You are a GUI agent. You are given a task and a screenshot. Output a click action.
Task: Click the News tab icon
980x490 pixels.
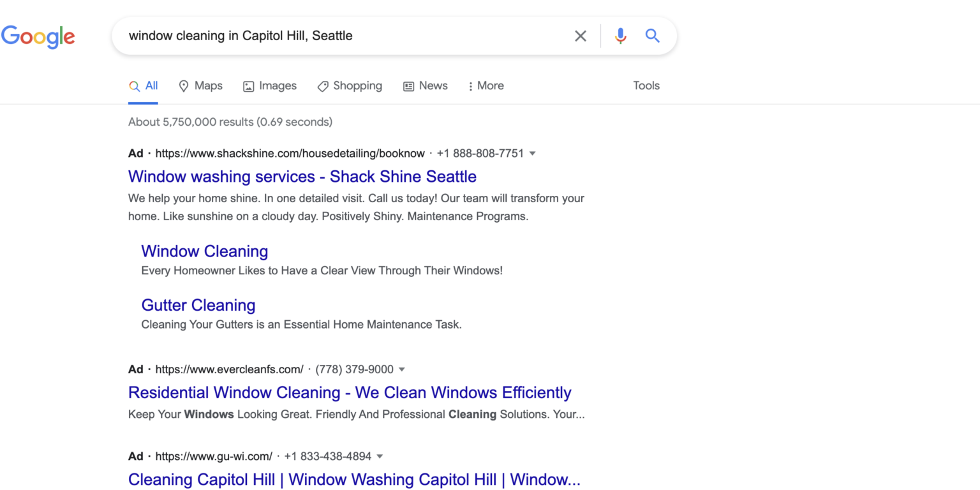[408, 85]
